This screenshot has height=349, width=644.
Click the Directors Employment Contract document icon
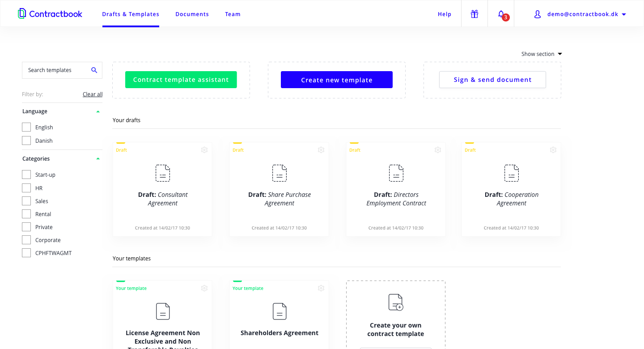pyautogui.click(x=396, y=173)
